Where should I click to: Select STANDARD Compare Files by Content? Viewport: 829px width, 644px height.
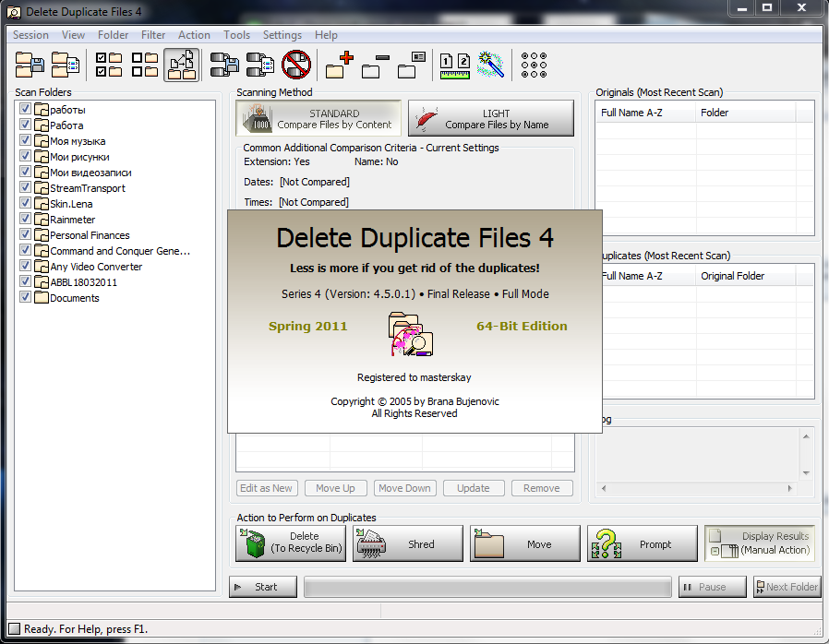318,118
